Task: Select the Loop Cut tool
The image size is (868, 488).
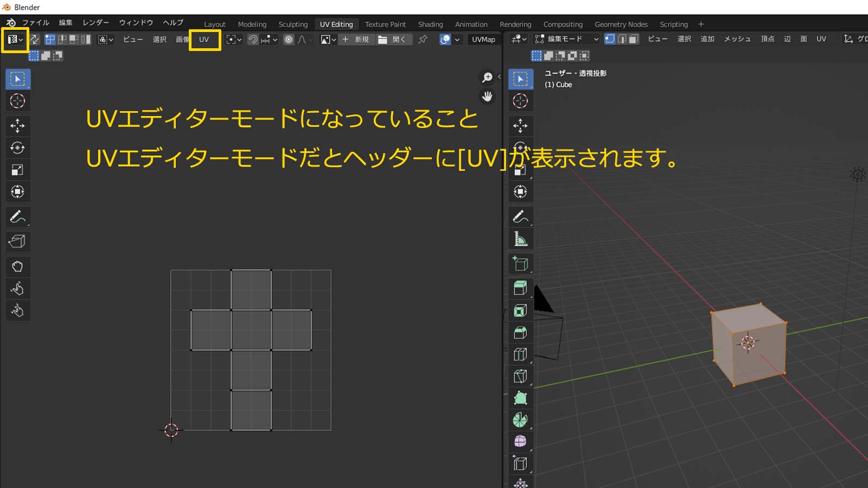Action: coord(520,354)
